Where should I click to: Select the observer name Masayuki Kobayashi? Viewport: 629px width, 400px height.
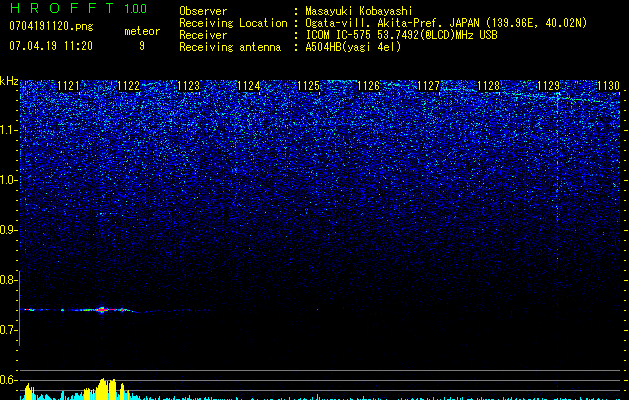(359, 11)
